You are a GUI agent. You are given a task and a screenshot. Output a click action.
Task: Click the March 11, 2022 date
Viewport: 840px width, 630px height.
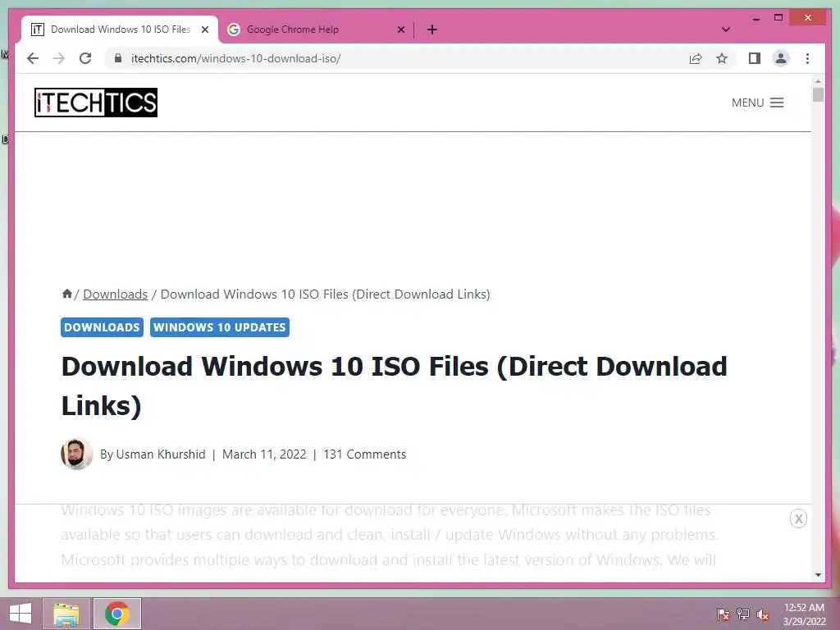[x=264, y=454]
